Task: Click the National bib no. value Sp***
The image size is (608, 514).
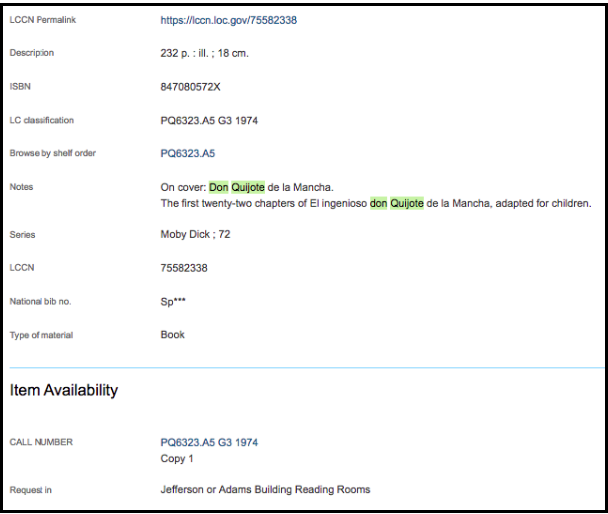Action: click(173, 302)
